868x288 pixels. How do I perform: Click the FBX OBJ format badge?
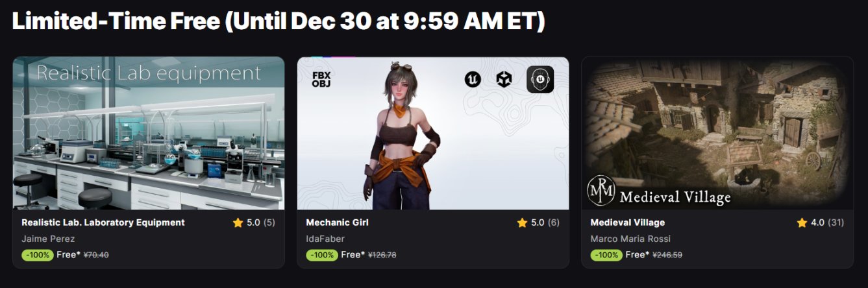(322, 79)
